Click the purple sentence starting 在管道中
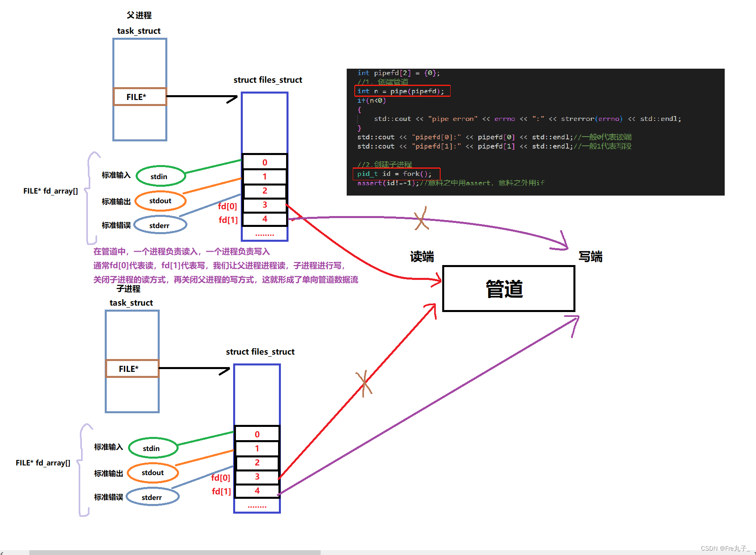 (x=181, y=251)
